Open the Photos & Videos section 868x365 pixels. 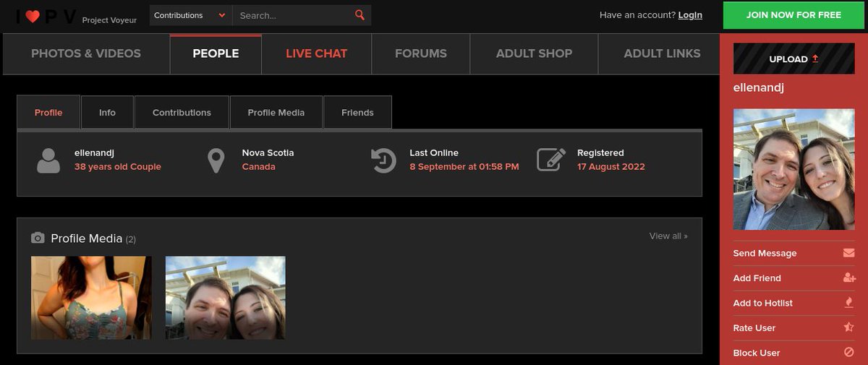(86, 53)
